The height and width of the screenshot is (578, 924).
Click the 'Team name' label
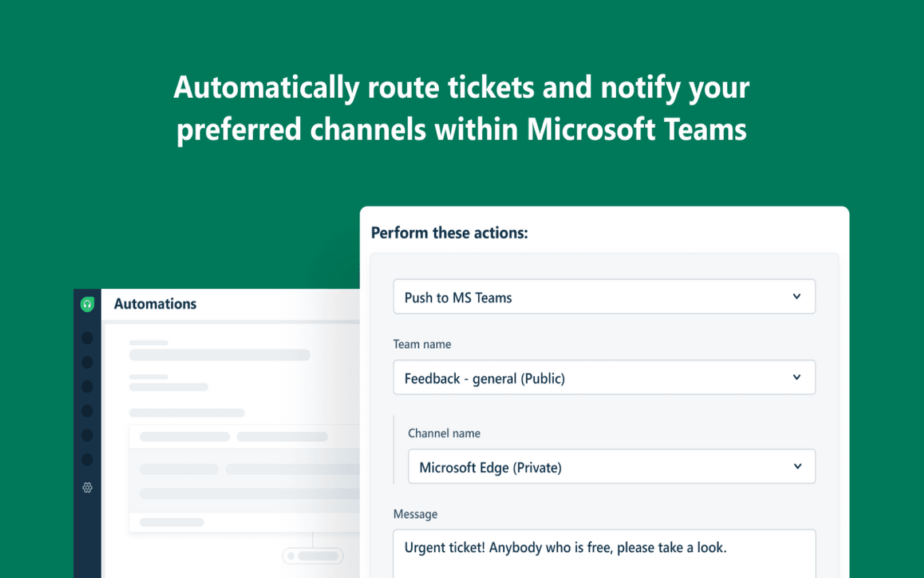[422, 344]
